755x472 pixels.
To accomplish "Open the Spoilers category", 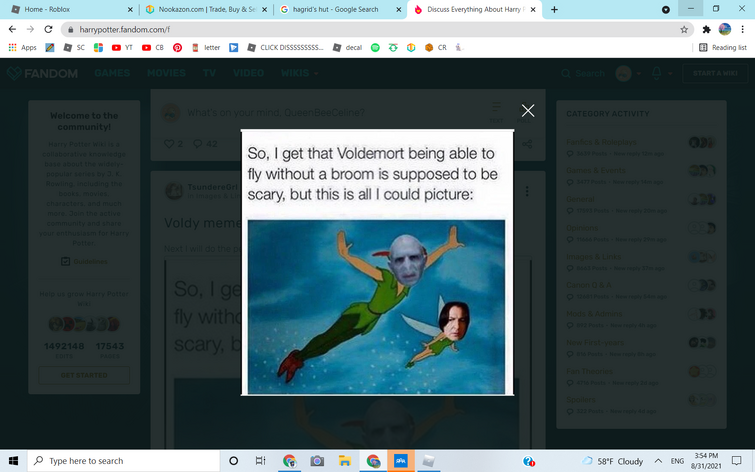I will click(581, 400).
